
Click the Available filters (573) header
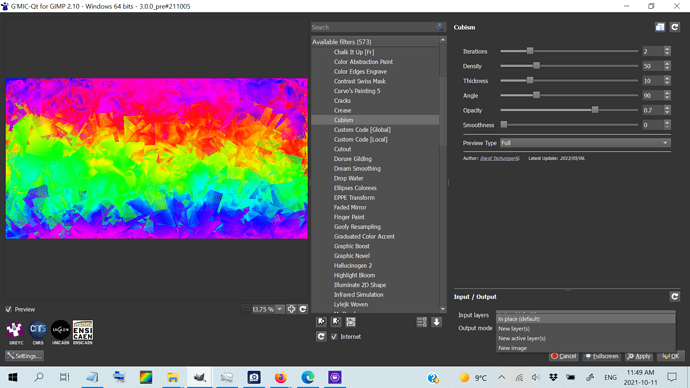click(375, 42)
